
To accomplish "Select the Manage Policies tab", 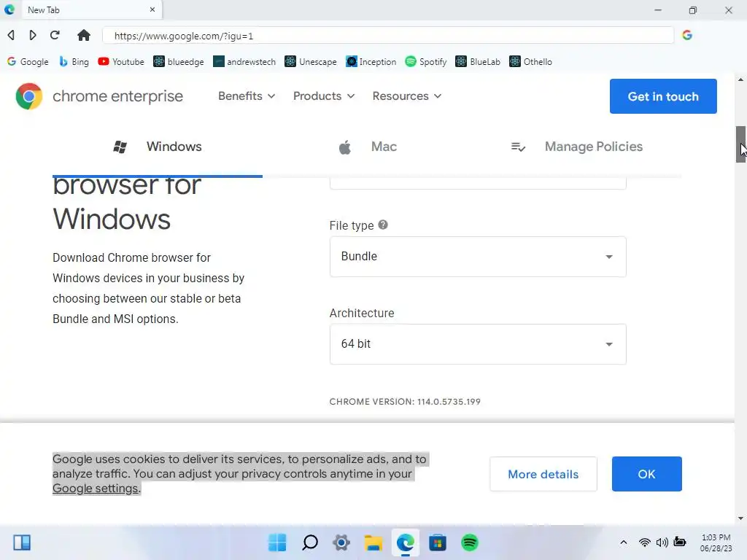I will [576, 147].
